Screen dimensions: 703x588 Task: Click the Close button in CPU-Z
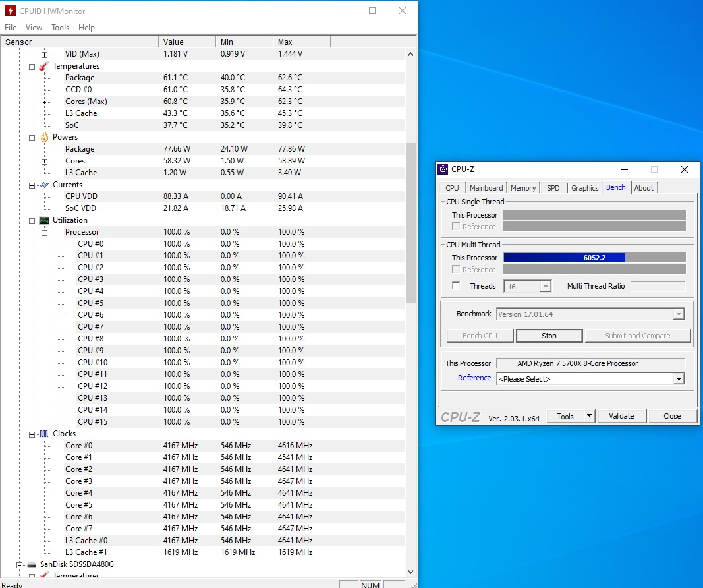coord(672,416)
